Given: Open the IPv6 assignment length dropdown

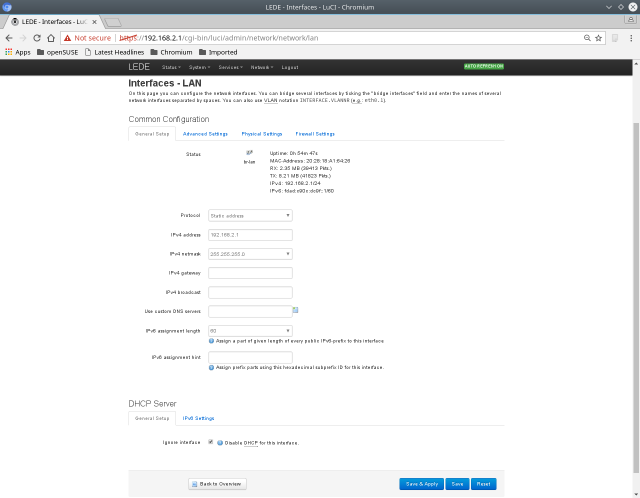Looking at the screenshot, I should 249,330.
